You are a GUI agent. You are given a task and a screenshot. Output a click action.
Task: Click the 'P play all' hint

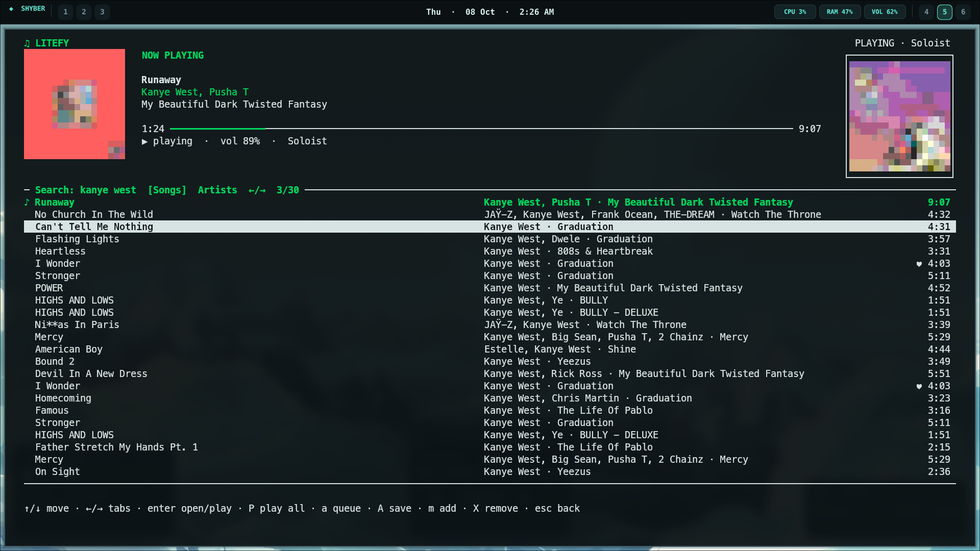[277, 509]
